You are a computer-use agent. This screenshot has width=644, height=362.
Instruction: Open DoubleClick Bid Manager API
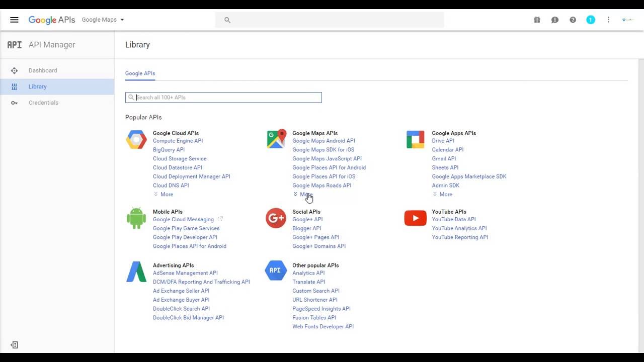tap(188, 318)
